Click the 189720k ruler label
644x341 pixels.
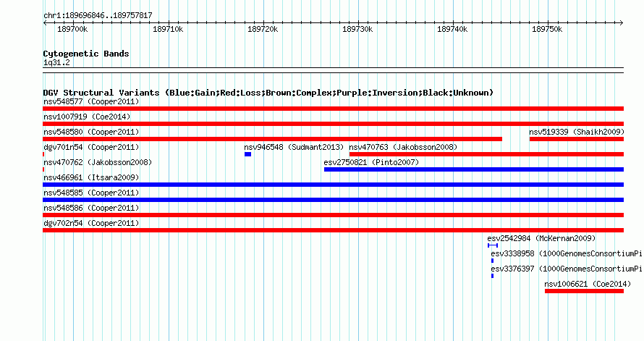pyautogui.click(x=263, y=29)
